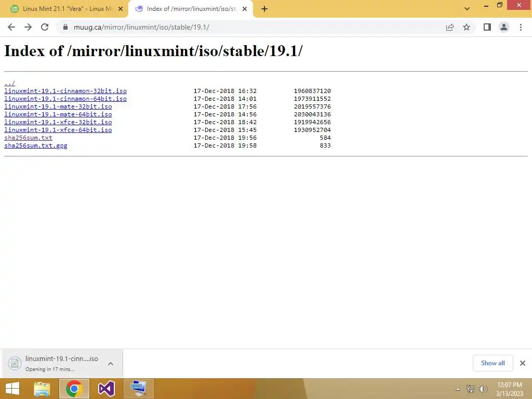Click the date 17-Dec-2018 19:58

pyautogui.click(x=225, y=145)
